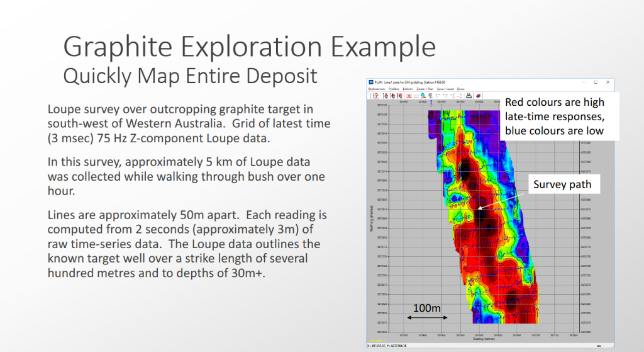Open the Draw menu

(461, 89)
